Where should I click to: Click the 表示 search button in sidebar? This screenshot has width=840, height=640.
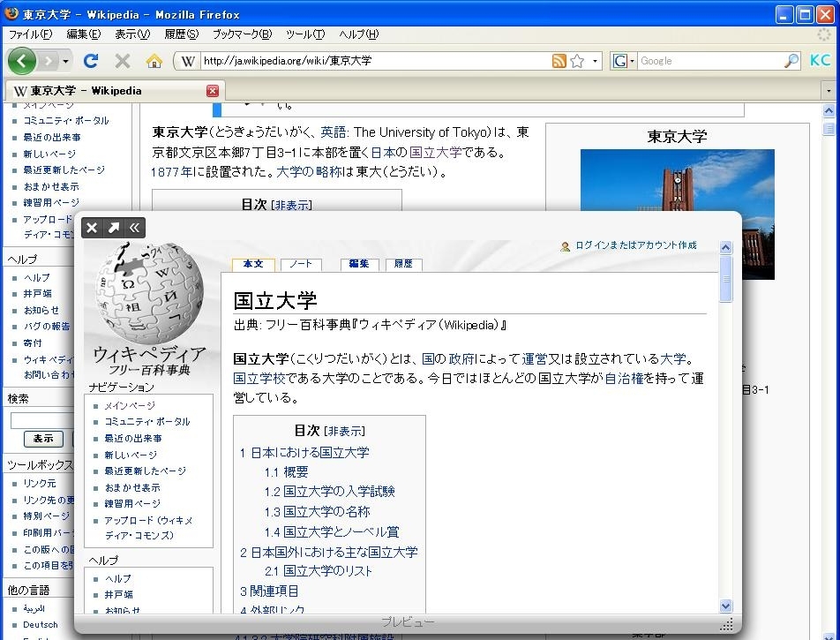pyautogui.click(x=43, y=439)
